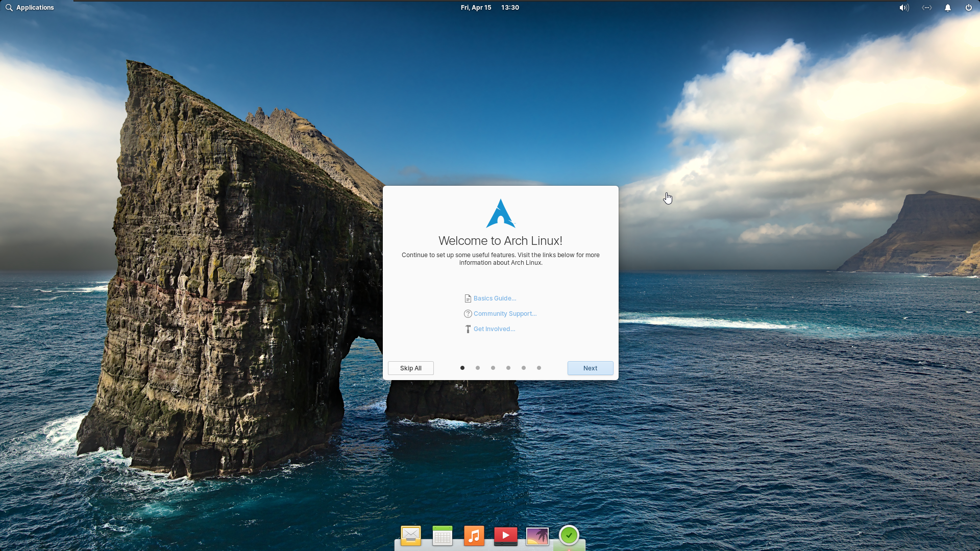Viewport: 980px width, 551px height.
Task: Click the Next button
Action: coord(590,368)
